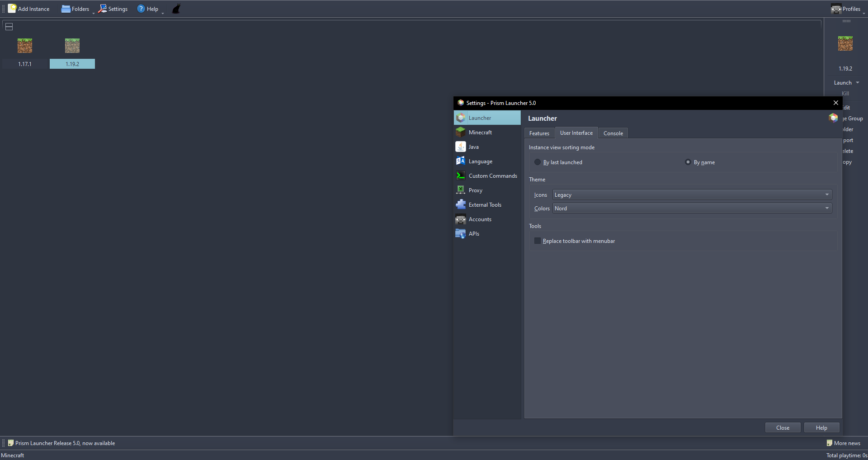
Task: Click the Settings wrench toolbar icon
Action: tap(103, 9)
